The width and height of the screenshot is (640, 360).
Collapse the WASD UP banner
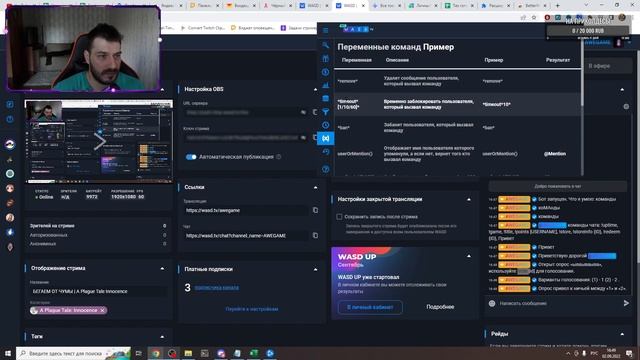coord(469,256)
